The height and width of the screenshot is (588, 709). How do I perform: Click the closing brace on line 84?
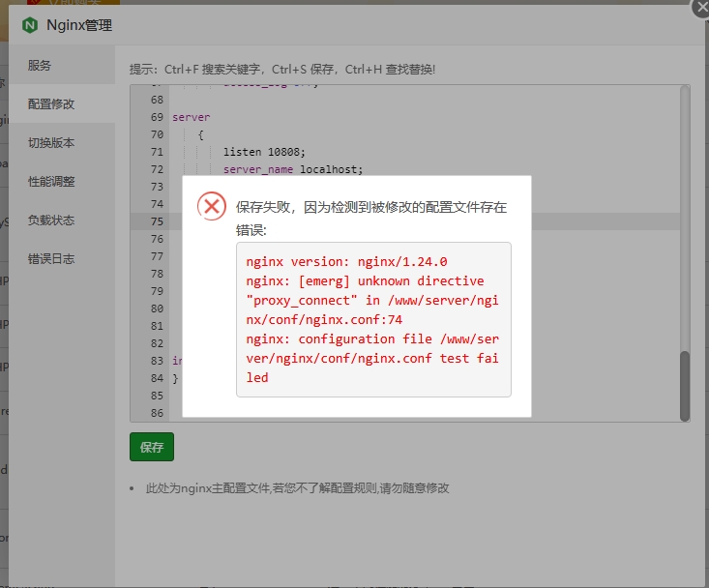click(175, 378)
